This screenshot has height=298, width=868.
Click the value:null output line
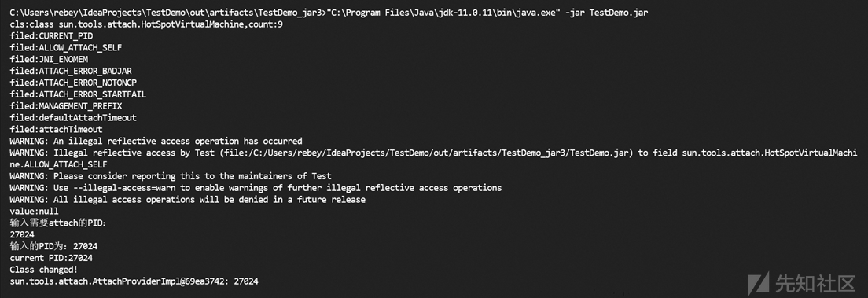coord(35,211)
